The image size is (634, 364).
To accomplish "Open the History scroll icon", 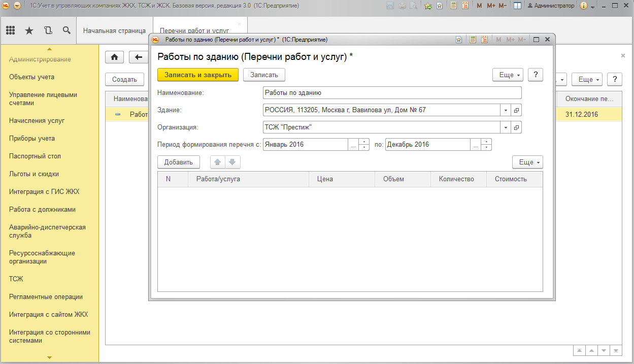I will click(x=48, y=30).
